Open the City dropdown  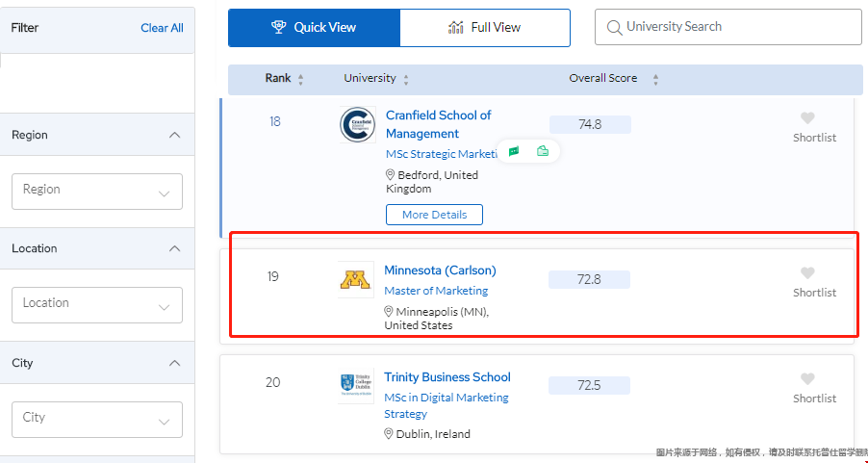pyautogui.click(x=97, y=420)
